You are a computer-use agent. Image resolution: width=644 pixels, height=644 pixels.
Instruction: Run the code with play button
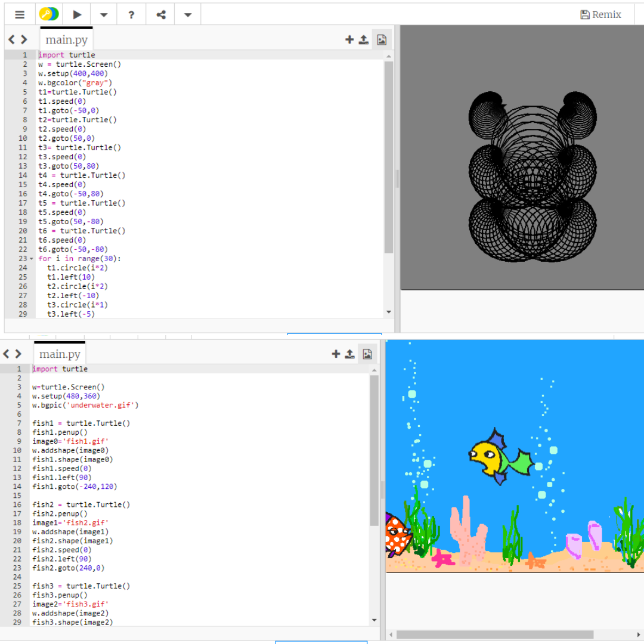click(77, 15)
